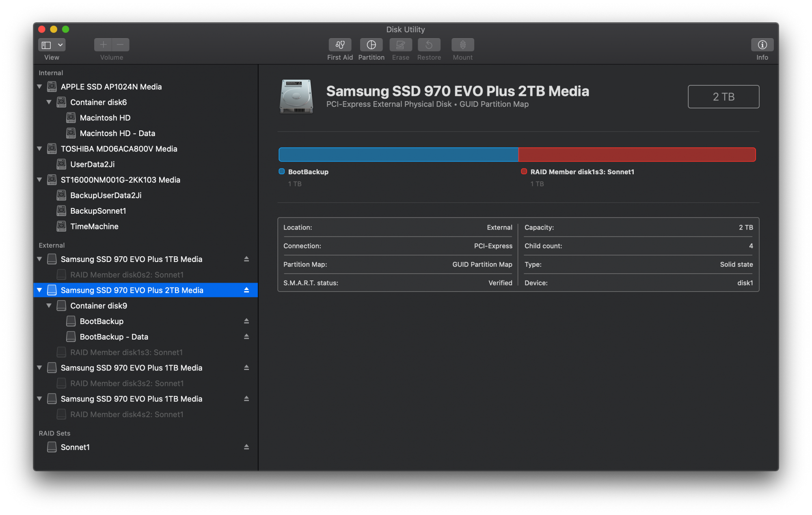Image resolution: width=812 pixels, height=515 pixels.
Task: Select BackupSonnet1 volume
Action: (145, 211)
